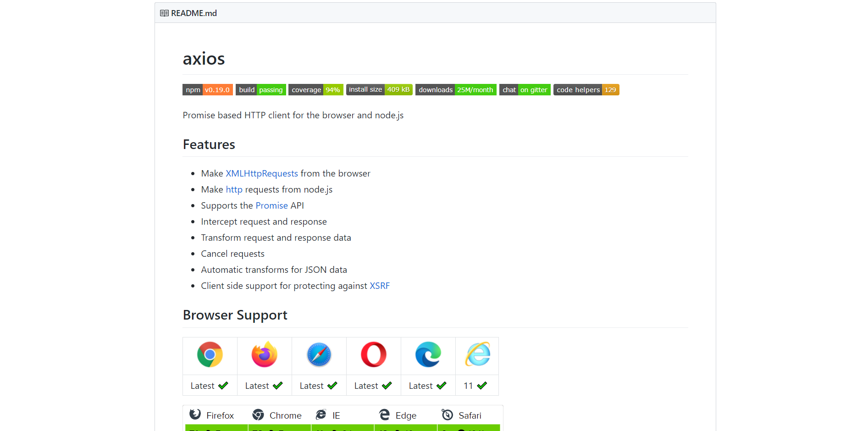Click the red Opera logo

tap(374, 354)
